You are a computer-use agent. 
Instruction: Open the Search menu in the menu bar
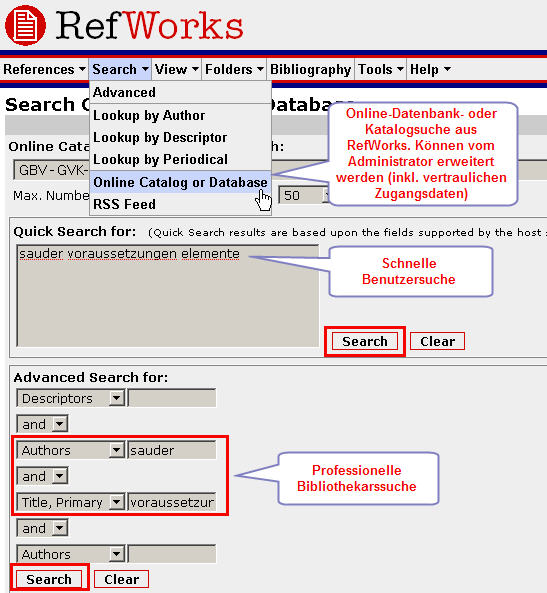click(x=120, y=70)
